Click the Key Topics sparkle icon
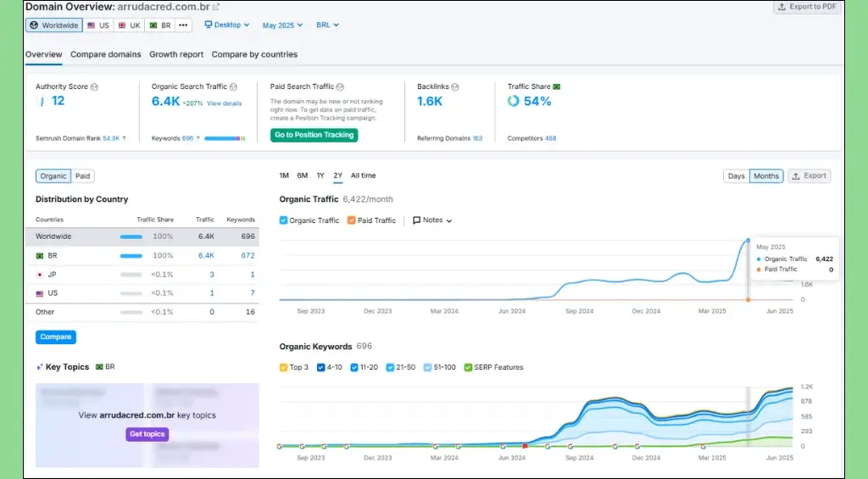This screenshot has height=479, width=868. (39, 367)
